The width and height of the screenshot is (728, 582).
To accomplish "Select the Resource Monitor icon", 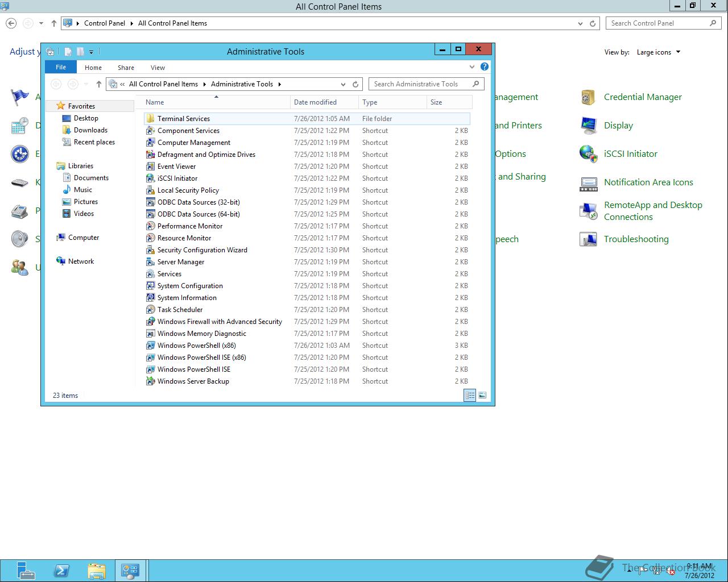I will click(150, 238).
